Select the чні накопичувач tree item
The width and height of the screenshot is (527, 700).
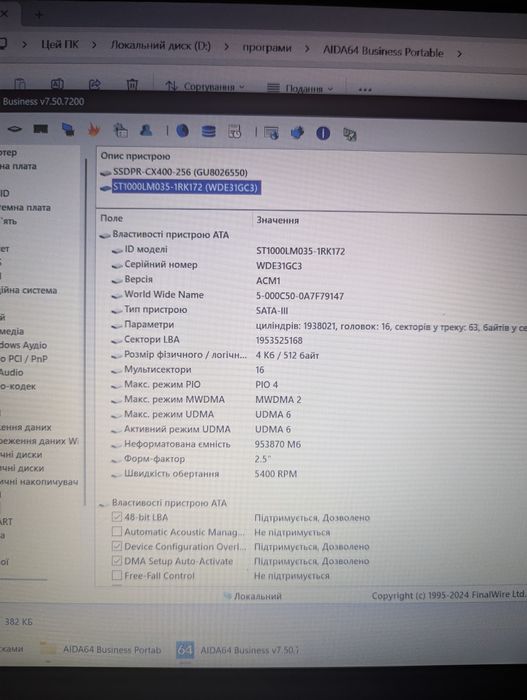39,482
